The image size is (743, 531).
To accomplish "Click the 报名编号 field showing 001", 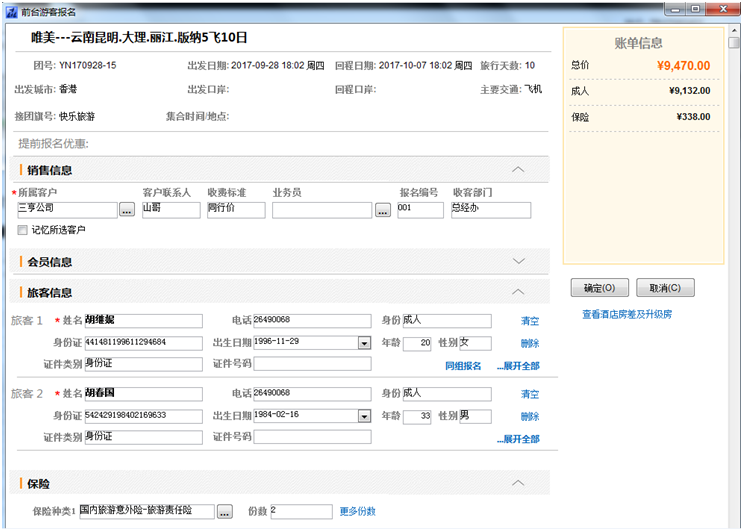I will (x=420, y=210).
